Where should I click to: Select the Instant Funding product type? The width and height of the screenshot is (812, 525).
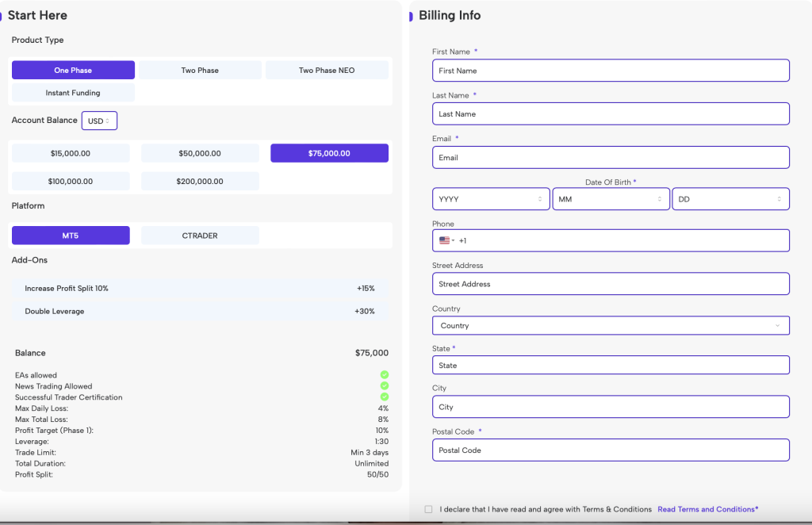tap(73, 93)
